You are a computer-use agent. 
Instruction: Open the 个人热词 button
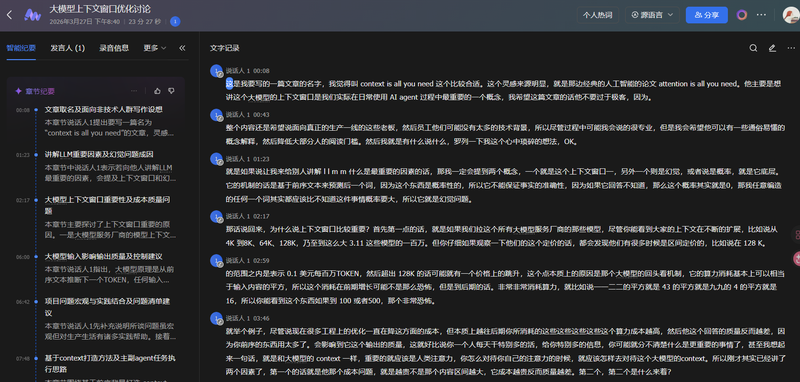[x=597, y=15]
